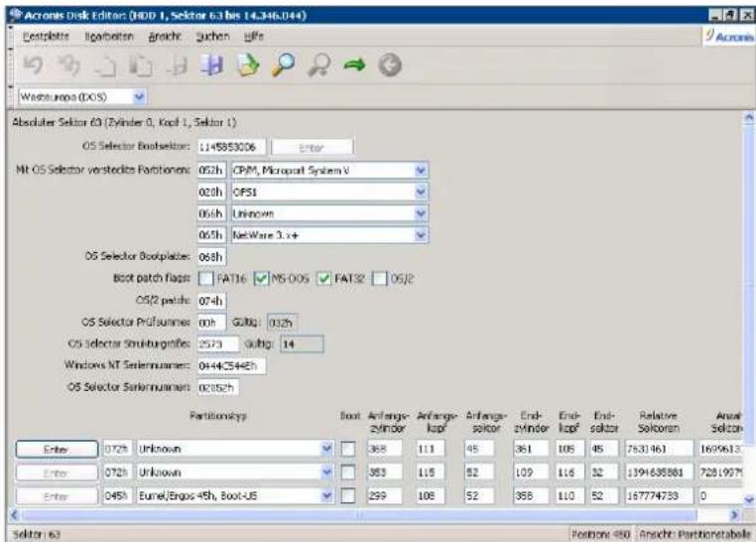Click the vertical scrollbar down arrow

pyautogui.click(x=749, y=499)
